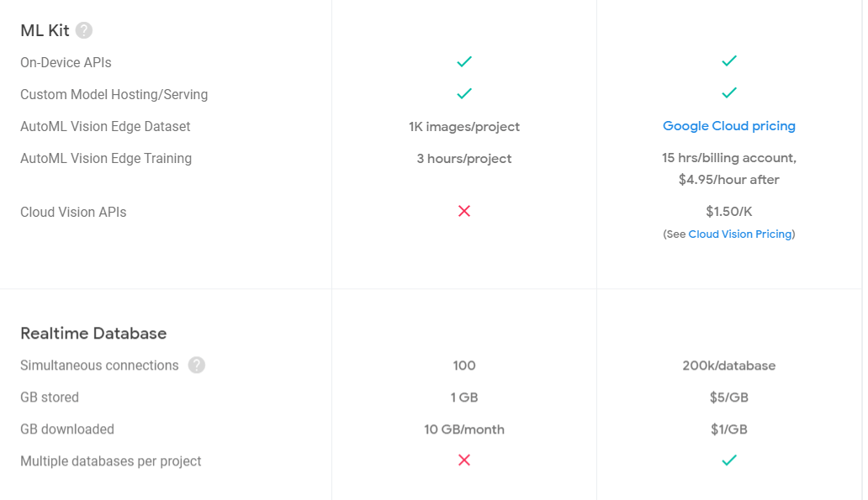
Task: Open the Google Cloud pricing link
Action: [729, 126]
